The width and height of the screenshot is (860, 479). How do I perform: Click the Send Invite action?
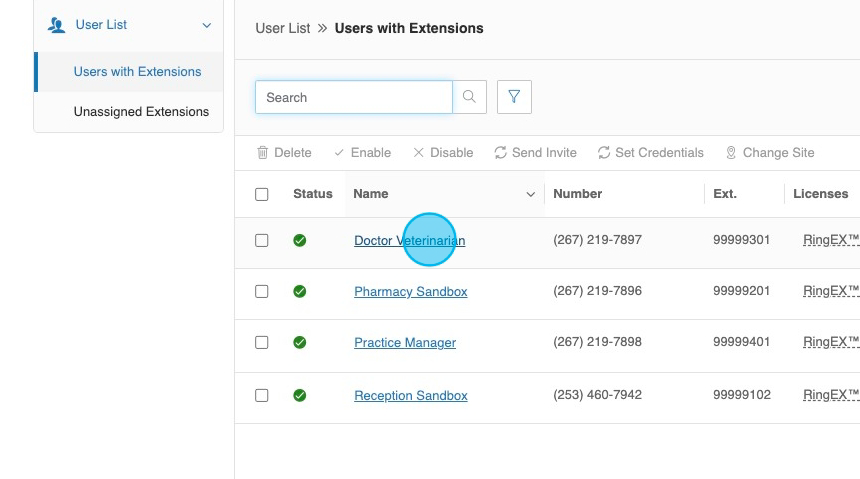click(535, 153)
